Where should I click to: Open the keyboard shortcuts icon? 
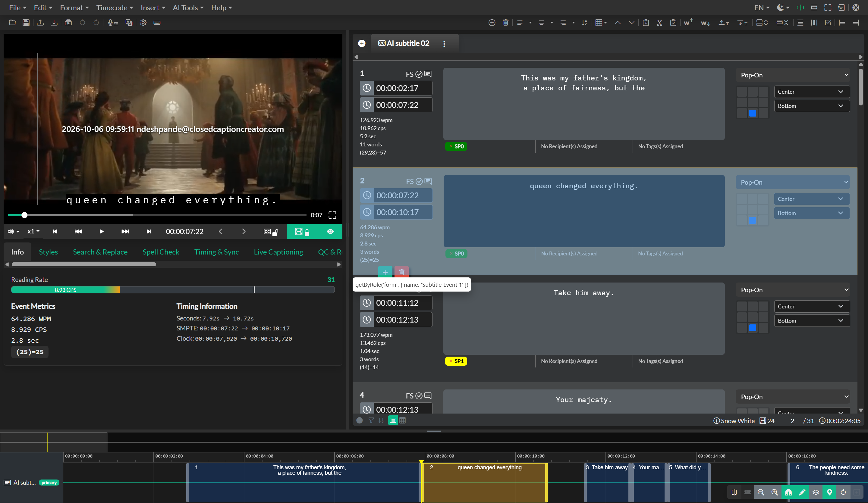(157, 23)
